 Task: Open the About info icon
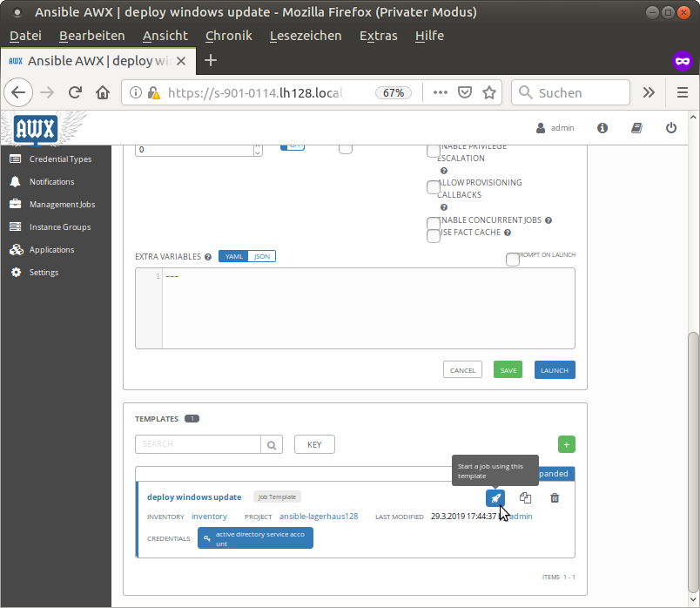[602, 128]
